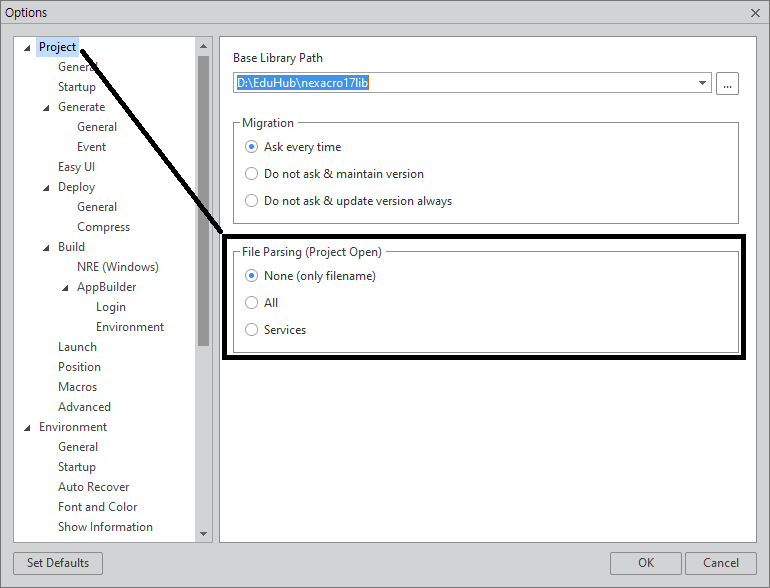Select 'Do not ask & maintain version'
Image resolution: width=770 pixels, height=588 pixels.
[x=252, y=174]
